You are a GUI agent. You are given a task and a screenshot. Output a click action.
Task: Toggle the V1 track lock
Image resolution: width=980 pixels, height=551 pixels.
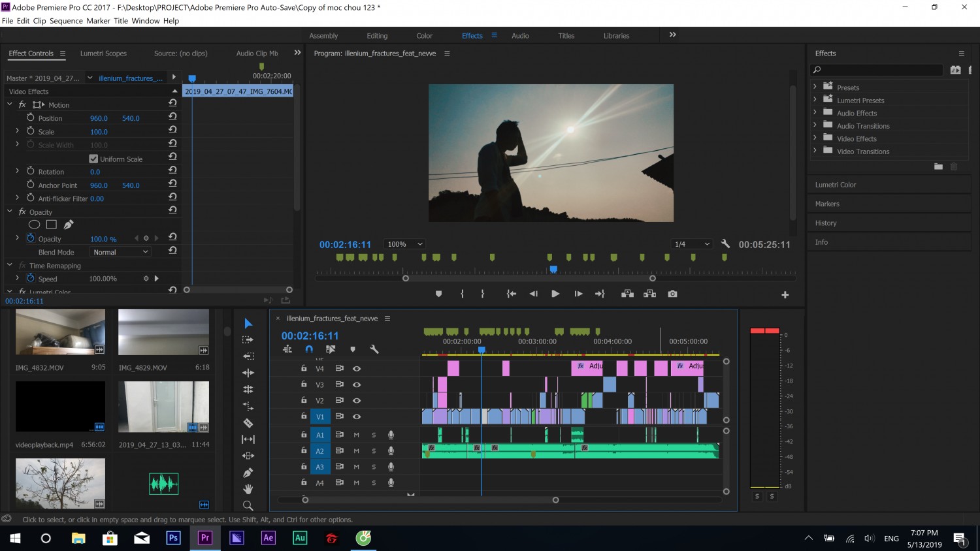click(x=304, y=416)
